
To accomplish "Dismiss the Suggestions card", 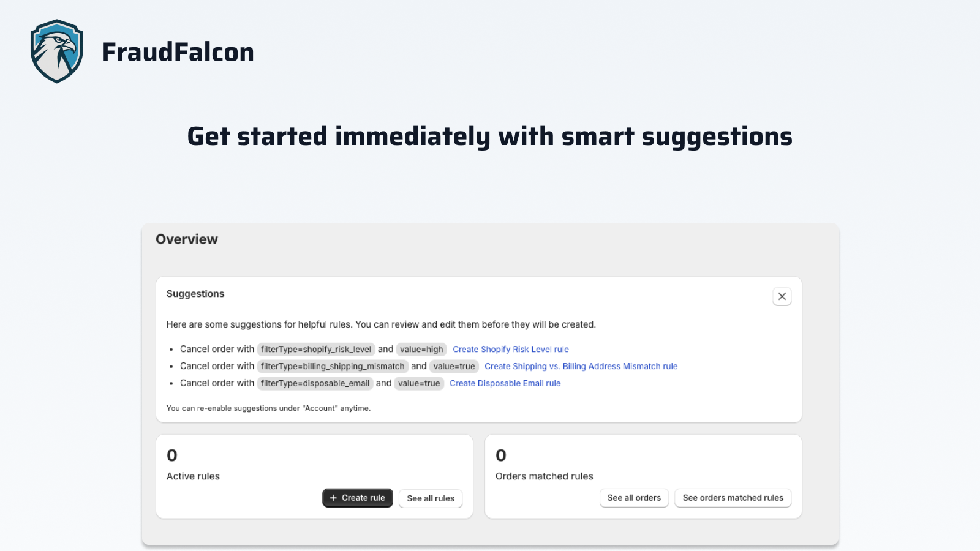I will 782,296.
